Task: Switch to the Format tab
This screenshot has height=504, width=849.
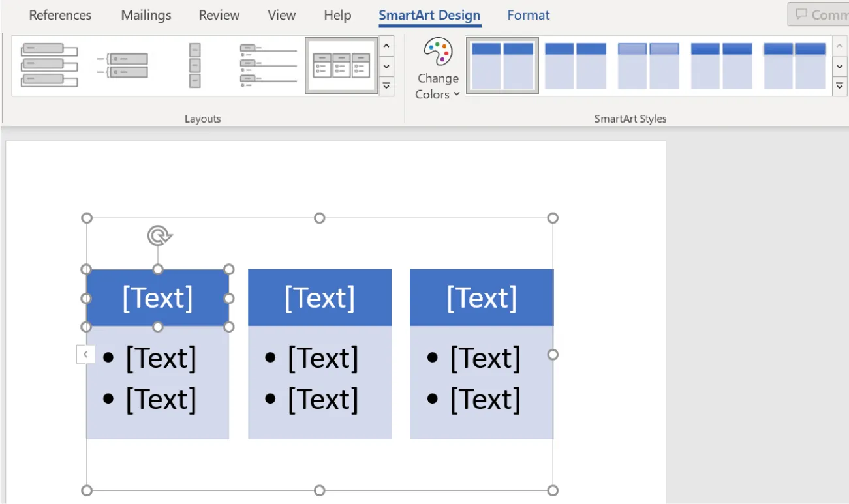Action: [528, 15]
